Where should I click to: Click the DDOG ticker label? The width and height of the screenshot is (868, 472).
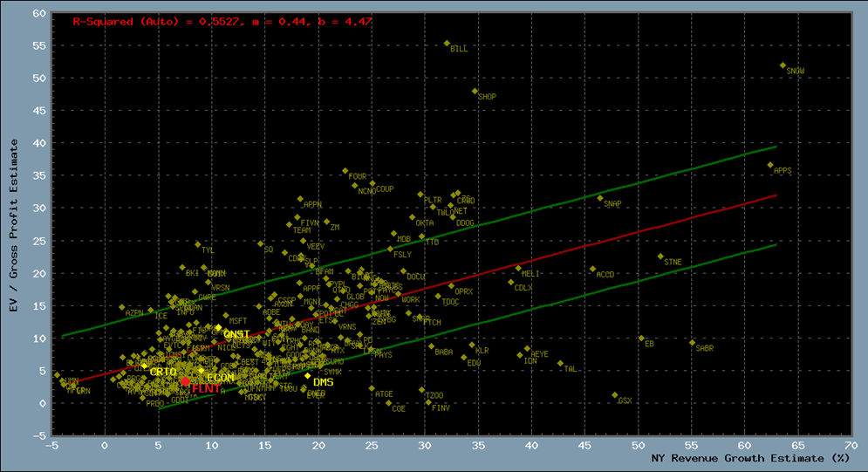tap(465, 223)
